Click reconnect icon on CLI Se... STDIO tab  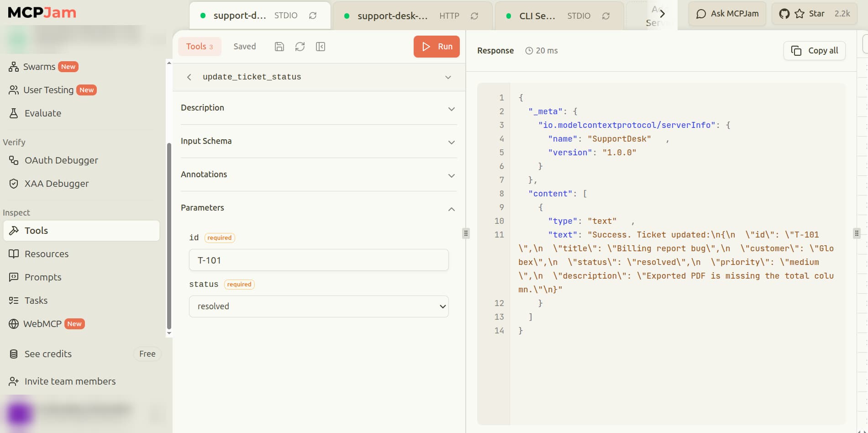coord(606,16)
